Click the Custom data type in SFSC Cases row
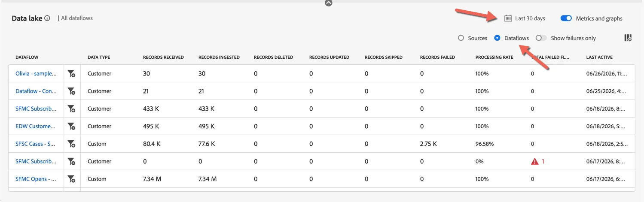Viewport: 644px width, 202px height. [x=97, y=144]
